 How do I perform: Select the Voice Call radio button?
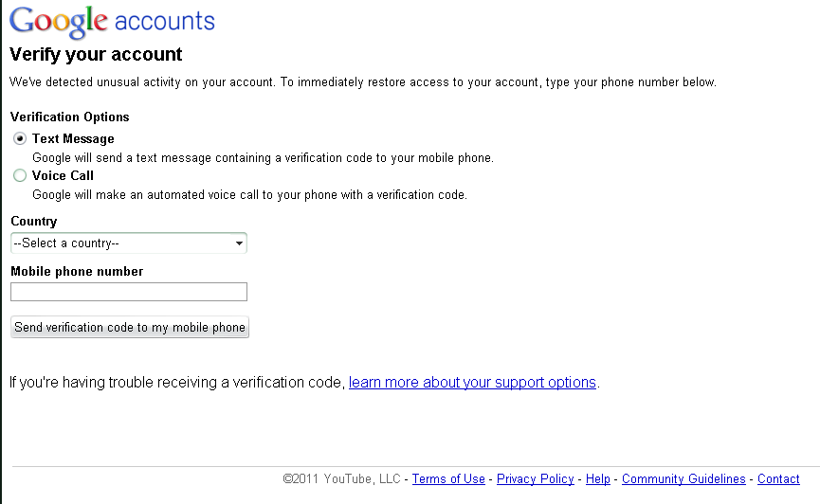[20, 175]
